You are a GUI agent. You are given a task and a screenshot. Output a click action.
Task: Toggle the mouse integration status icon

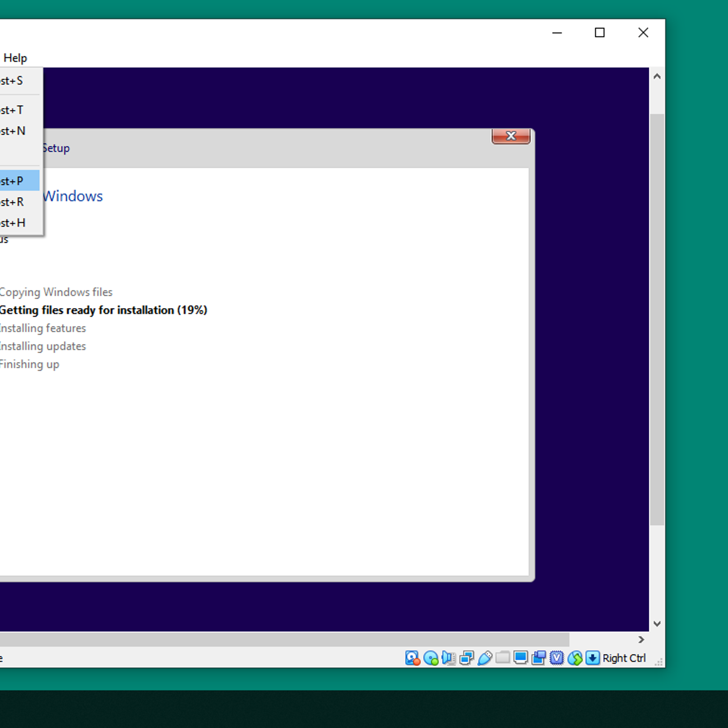tap(575, 658)
